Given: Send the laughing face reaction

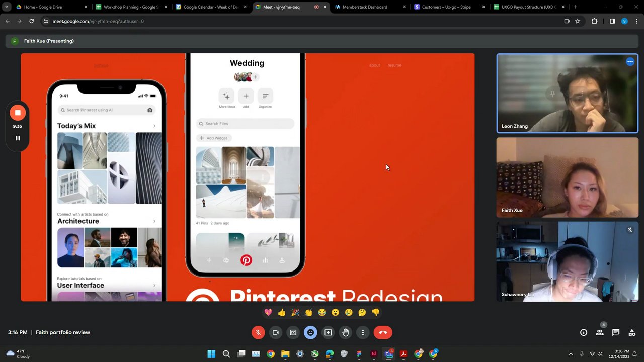Looking at the screenshot, I should (x=322, y=312).
